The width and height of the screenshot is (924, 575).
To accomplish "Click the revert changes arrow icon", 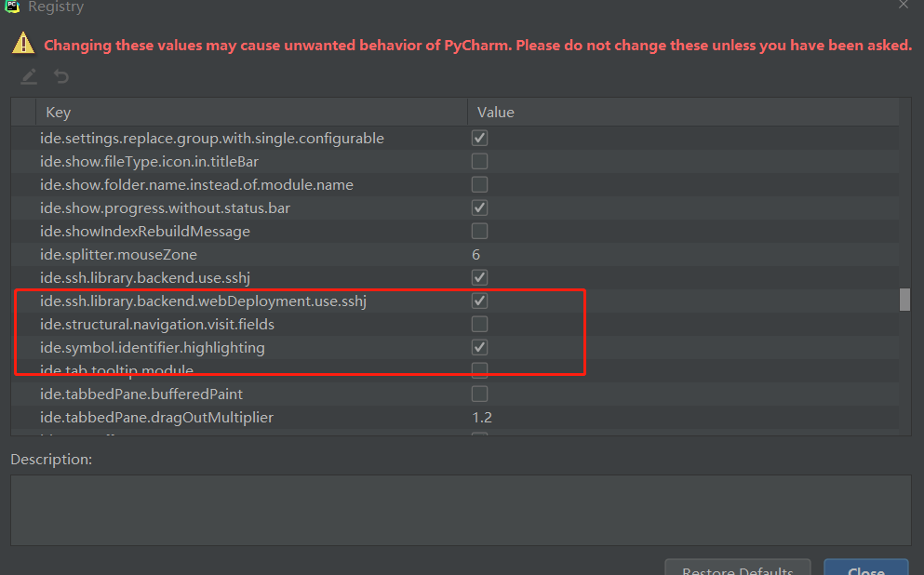I will [x=60, y=76].
